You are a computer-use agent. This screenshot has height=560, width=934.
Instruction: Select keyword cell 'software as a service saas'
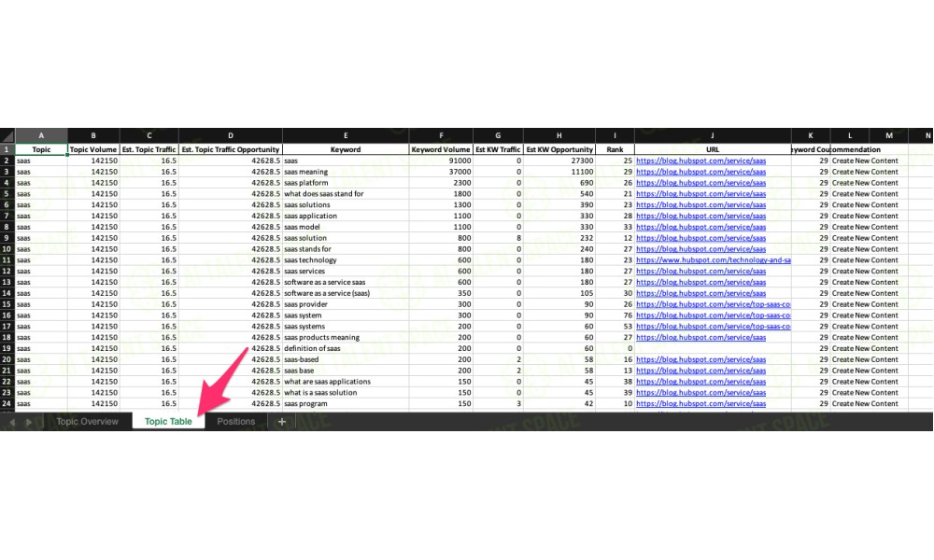(x=346, y=282)
